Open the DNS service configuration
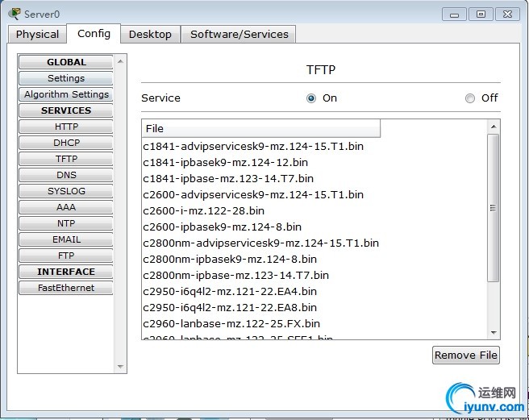 [66, 175]
